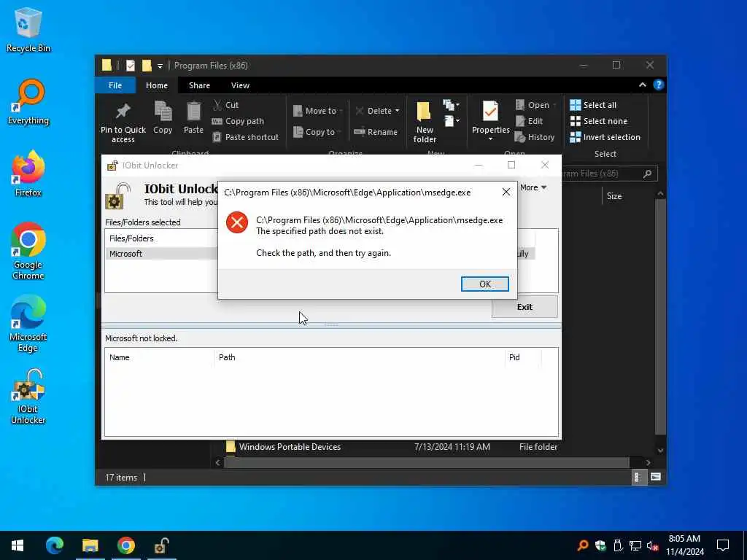This screenshot has height=560, width=747.
Task: Click the New folder quick access icon
Action: 146,66
